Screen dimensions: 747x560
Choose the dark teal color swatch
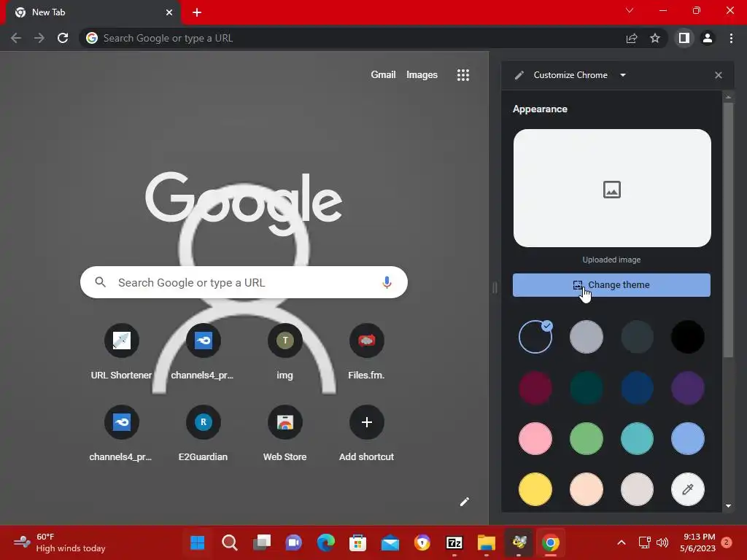(x=586, y=388)
